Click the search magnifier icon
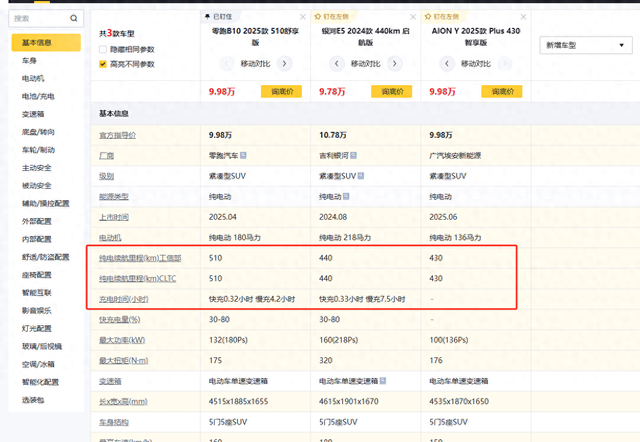This screenshot has width=640, height=442. coord(73,18)
